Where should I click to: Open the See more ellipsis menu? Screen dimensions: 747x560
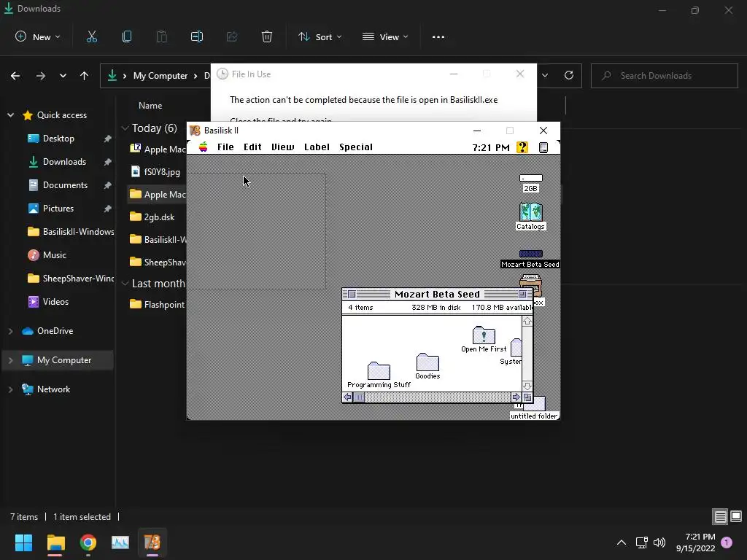pos(438,36)
